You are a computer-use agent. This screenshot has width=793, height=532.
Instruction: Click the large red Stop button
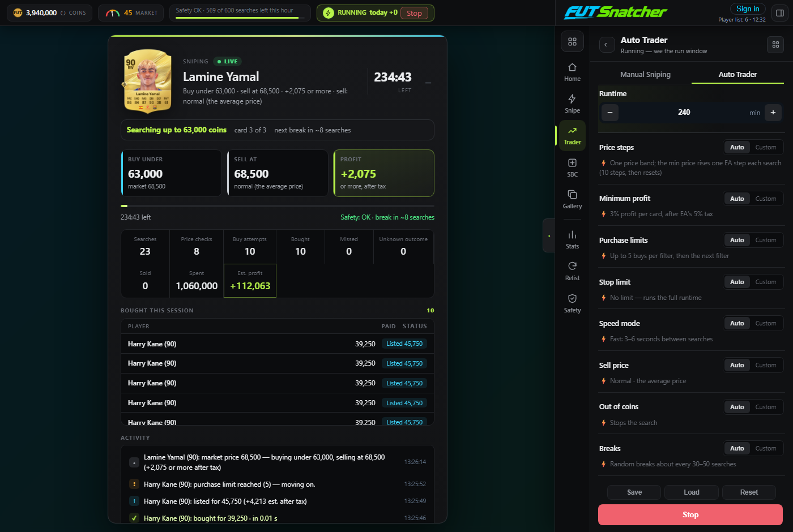(690, 515)
